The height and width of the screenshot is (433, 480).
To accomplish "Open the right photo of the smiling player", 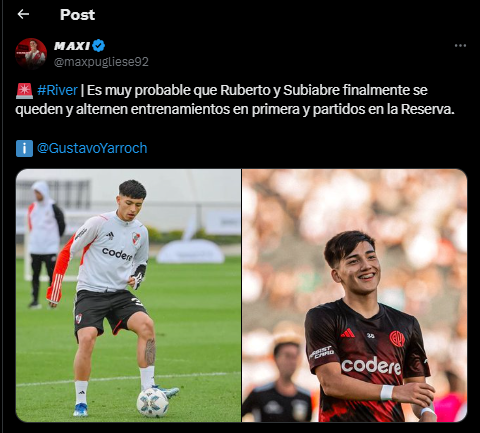I will 354,295.
